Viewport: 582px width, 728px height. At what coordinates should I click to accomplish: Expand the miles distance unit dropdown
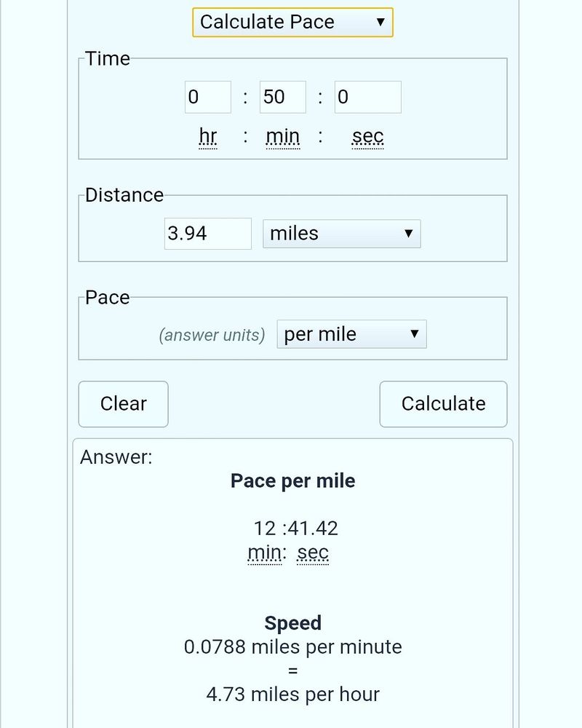pos(341,234)
